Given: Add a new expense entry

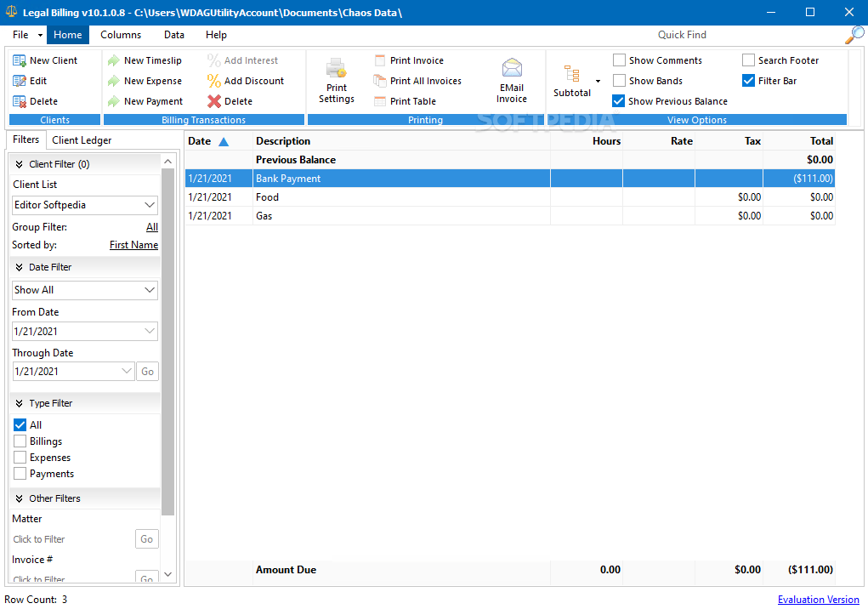Looking at the screenshot, I should 149,80.
